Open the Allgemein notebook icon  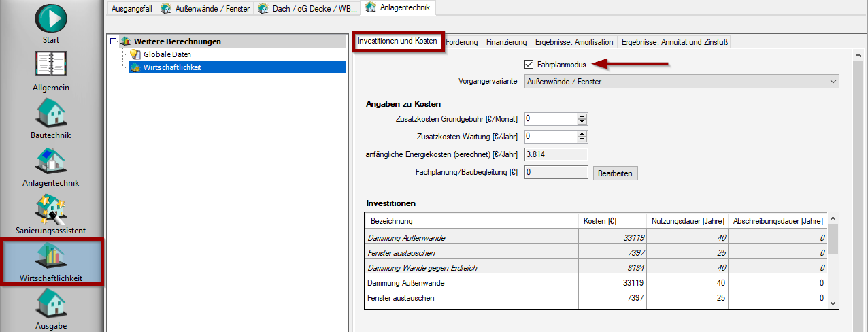(x=51, y=66)
